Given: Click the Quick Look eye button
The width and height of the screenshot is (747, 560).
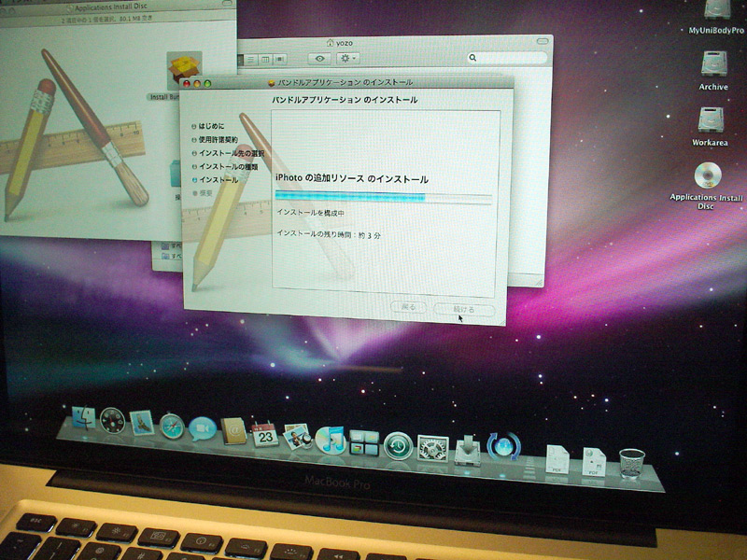Looking at the screenshot, I should pyautogui.click(x=319, y=59).
